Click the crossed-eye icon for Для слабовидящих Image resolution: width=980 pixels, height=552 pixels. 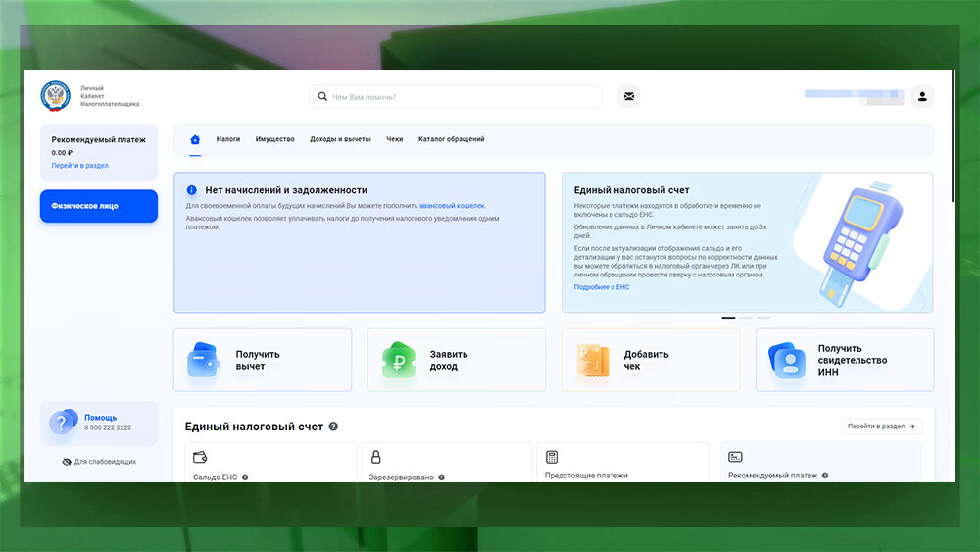click(67, 462)
